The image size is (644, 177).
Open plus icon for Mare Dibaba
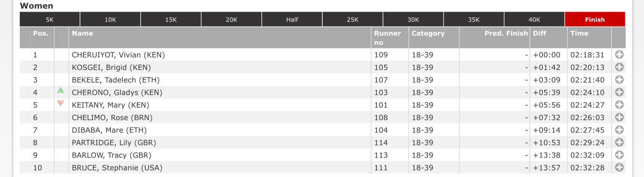pos(619,130)
